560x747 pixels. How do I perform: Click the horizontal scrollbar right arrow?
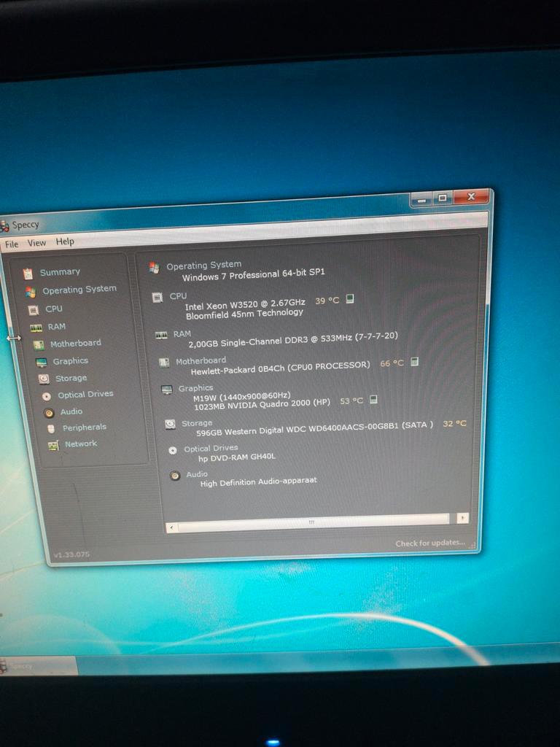tap(462, 518)
